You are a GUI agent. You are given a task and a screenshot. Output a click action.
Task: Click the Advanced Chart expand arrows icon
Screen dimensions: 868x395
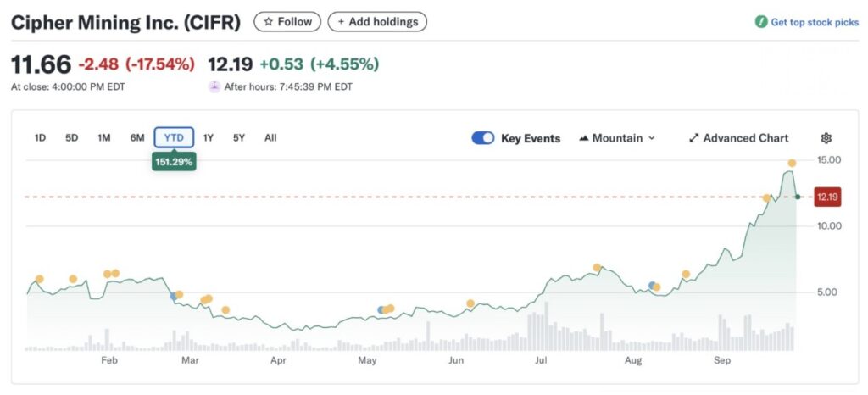point(693,138)
